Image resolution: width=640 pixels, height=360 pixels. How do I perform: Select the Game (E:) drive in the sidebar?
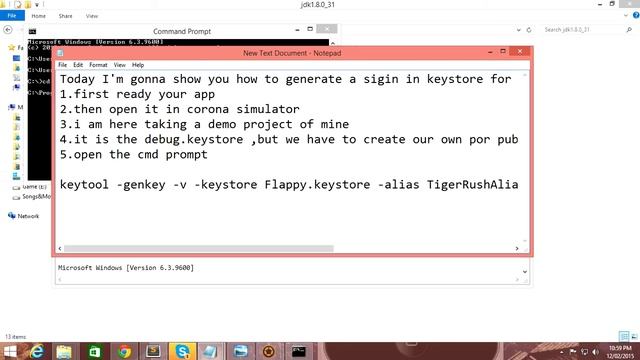(34, 187)
